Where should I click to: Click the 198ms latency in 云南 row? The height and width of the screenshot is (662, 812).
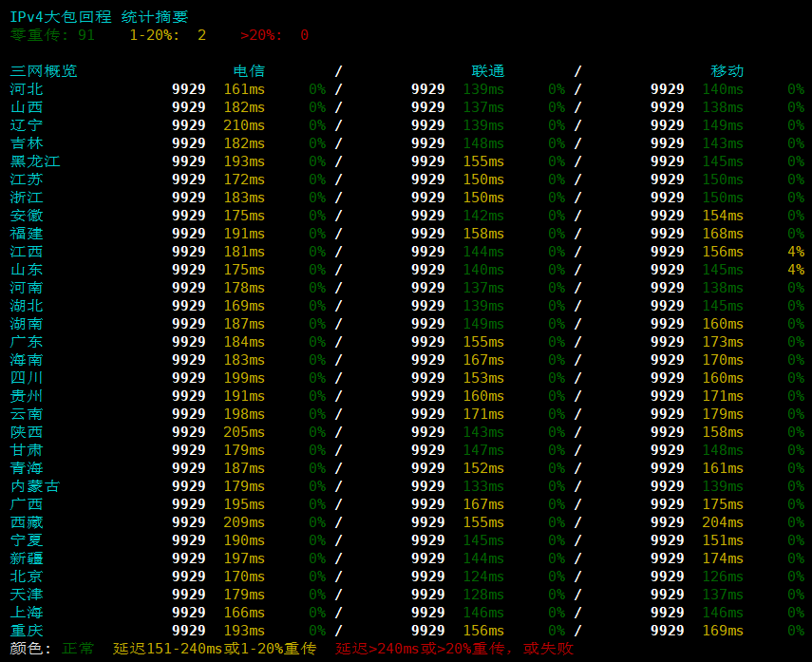click(244, 414)
